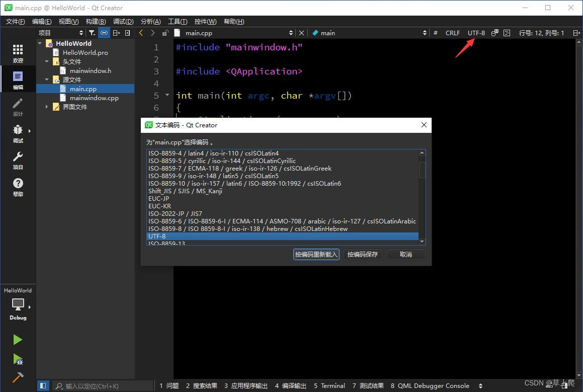Open the 4 编译输出 compile output pane
Image resolution: width=583 pixels, height=392 pixels.
pos(291,386)
